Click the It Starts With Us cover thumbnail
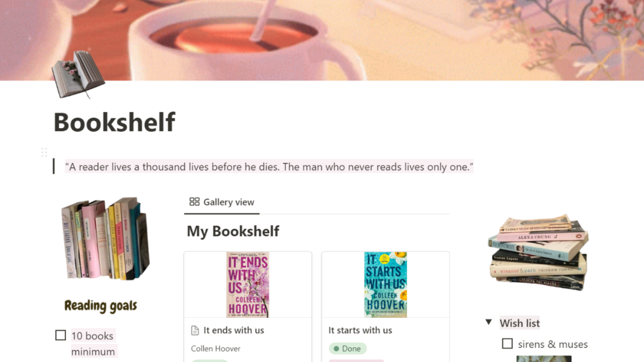The image size is (644, 362). [x=385, y=284]
